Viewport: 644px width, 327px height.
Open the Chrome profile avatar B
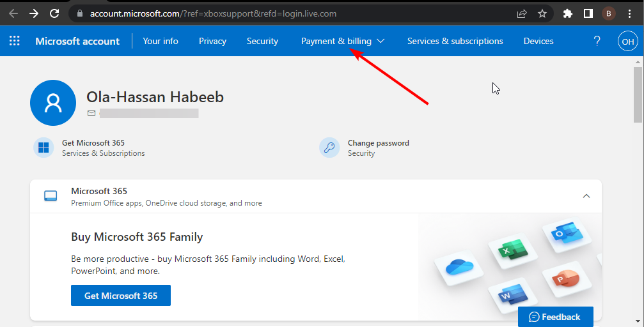pos(609,13)
